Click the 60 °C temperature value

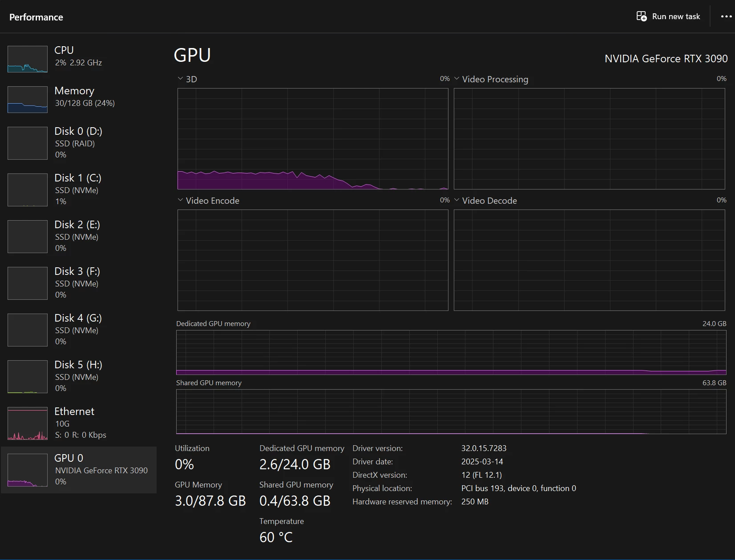(x=276, y=537)
